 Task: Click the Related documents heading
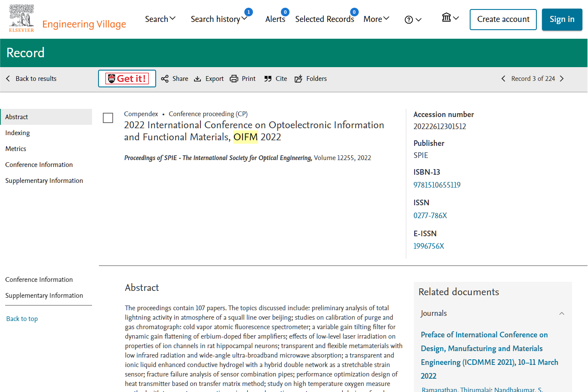(459, 292)
